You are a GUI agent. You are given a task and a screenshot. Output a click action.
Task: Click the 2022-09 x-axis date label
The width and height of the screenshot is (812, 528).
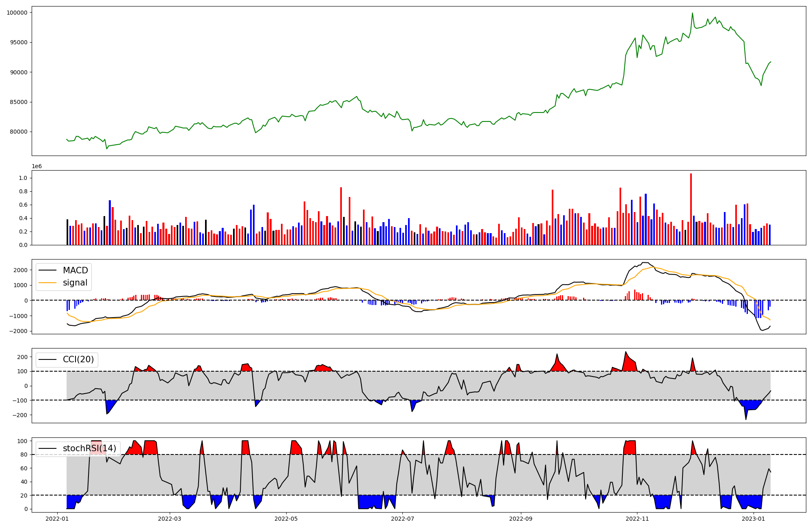click(520, 518)
